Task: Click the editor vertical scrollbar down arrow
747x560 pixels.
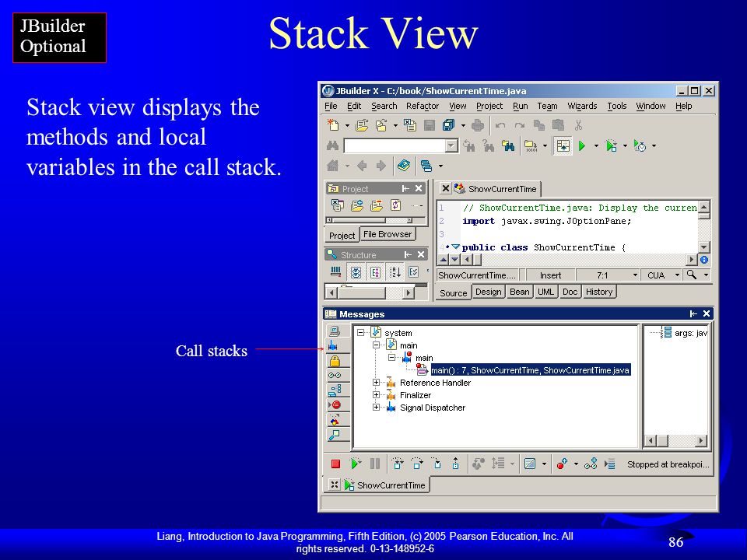Action: [703, 247]
